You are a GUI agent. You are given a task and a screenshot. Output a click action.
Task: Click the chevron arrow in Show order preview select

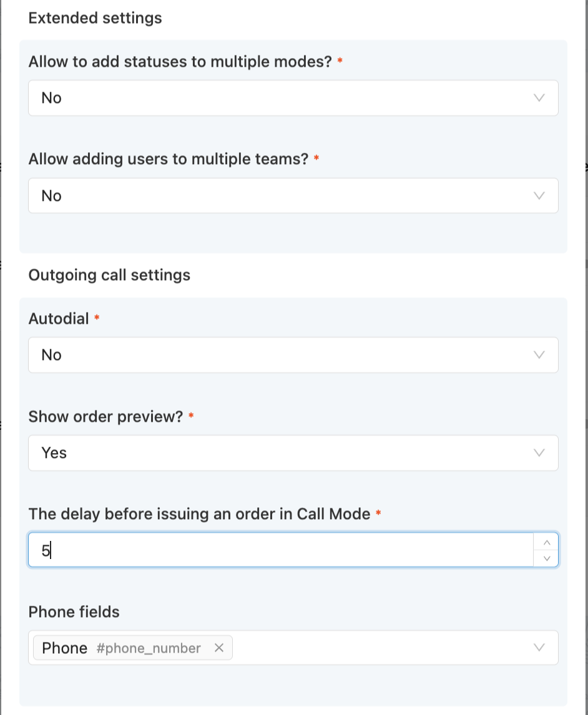(x=539, y=453)
